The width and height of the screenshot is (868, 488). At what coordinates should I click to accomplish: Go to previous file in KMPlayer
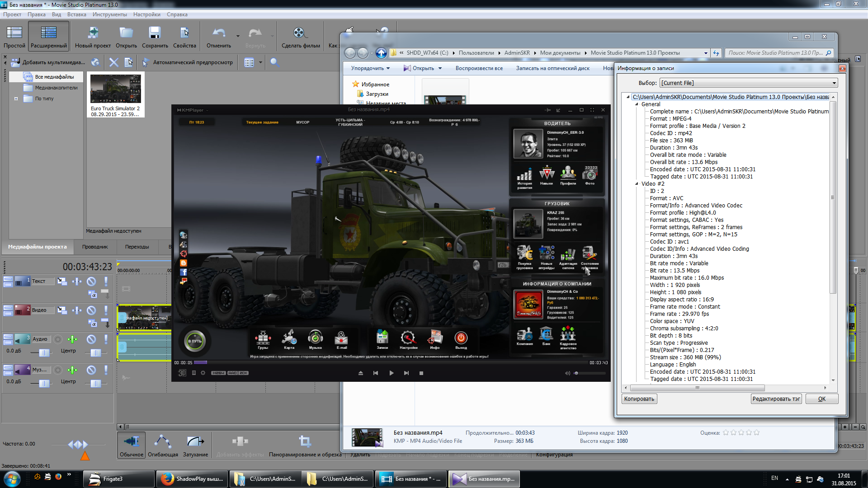[x=375, y=373]
